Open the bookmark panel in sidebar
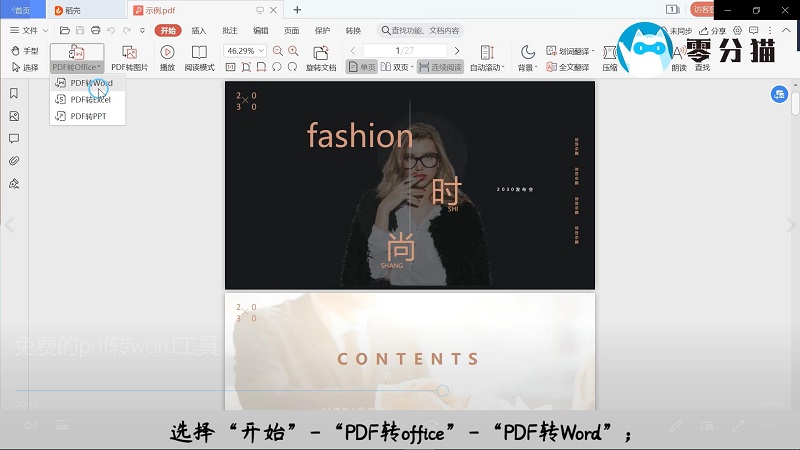The width and height of the screenshot is (800, 450). [14, 93]
